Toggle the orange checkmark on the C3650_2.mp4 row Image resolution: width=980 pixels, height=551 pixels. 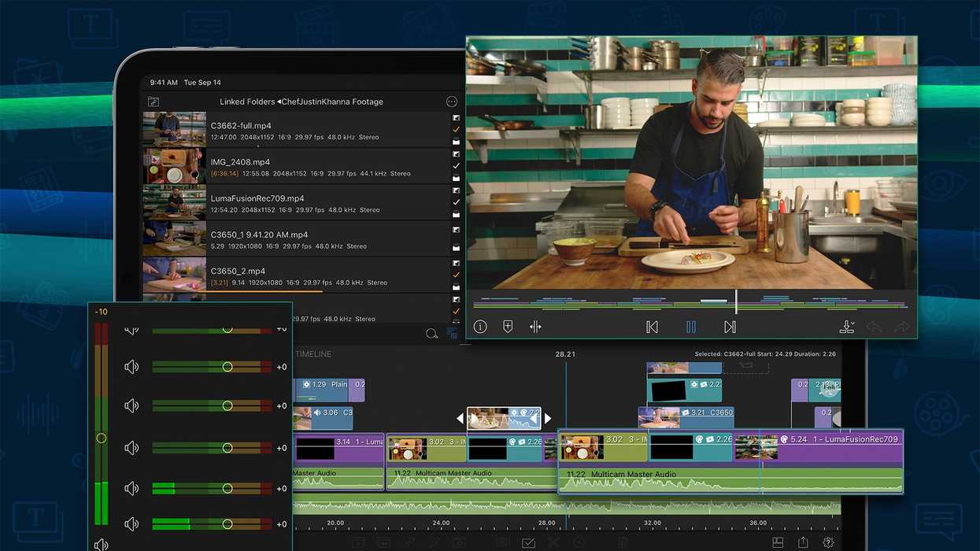pyautogui.click(x=456, y=275)
